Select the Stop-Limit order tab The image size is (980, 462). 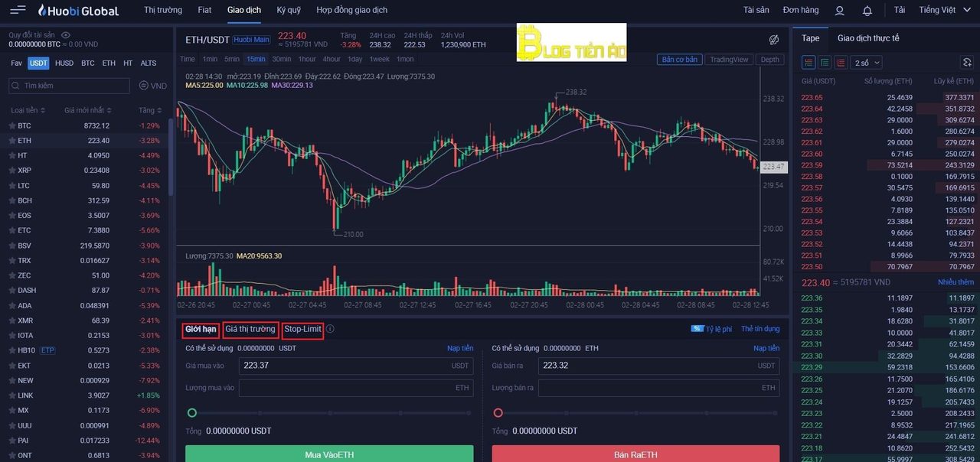(302, 330)
